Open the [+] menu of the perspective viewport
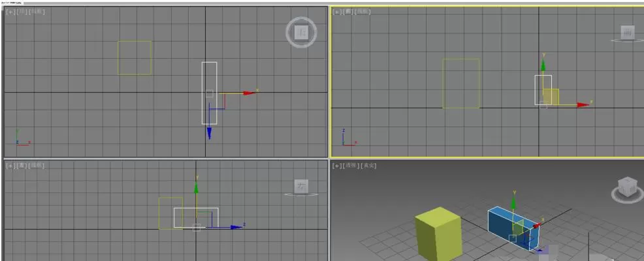The image size is (644, 261). [337, 166]
